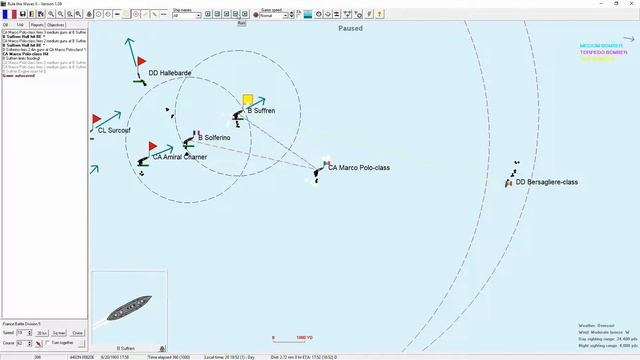Click the ship hull outline icon
Image resolution: width=640 pixels, height=360 pixels.
click(x=328, y=14)
